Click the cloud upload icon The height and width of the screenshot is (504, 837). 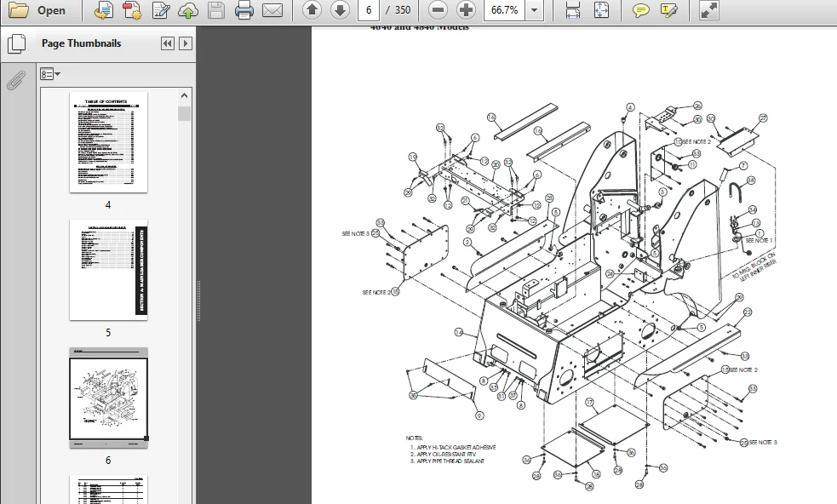coord(188,10)
